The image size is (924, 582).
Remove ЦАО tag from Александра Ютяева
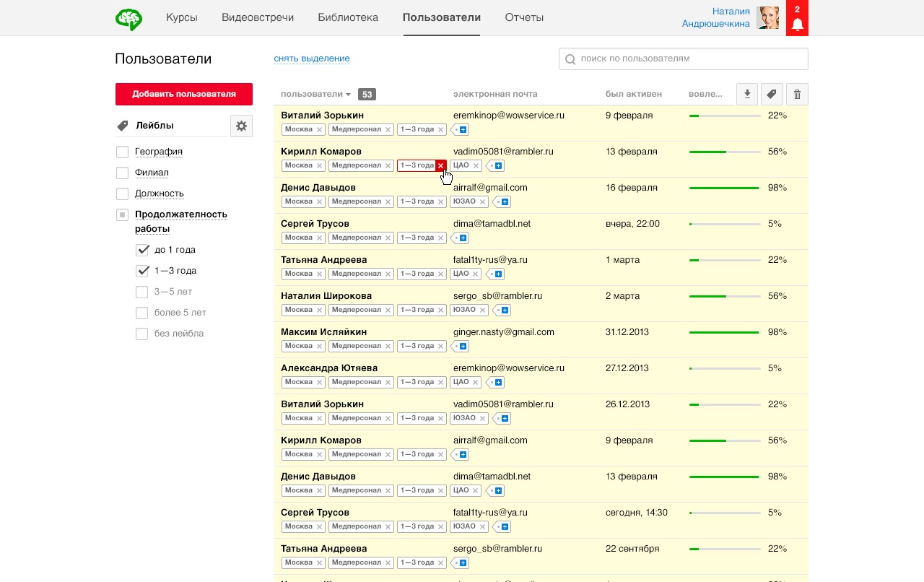tap(476, 382)
